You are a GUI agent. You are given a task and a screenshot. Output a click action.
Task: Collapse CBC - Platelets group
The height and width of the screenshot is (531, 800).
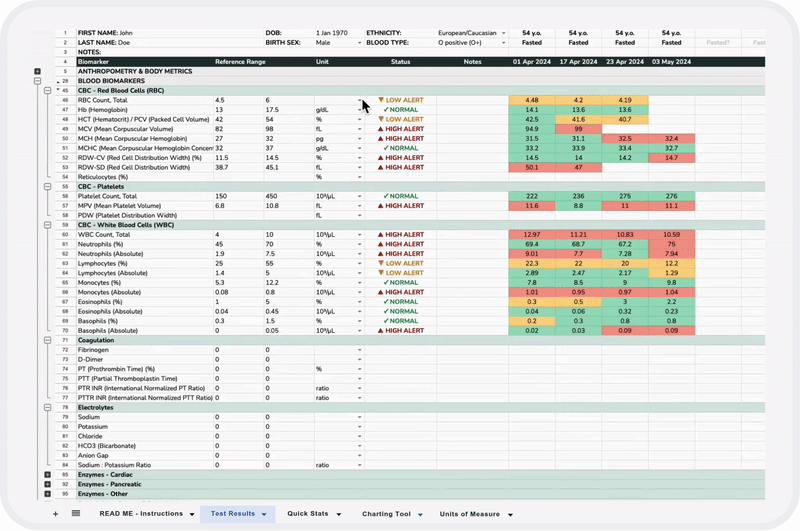point(47,187)
